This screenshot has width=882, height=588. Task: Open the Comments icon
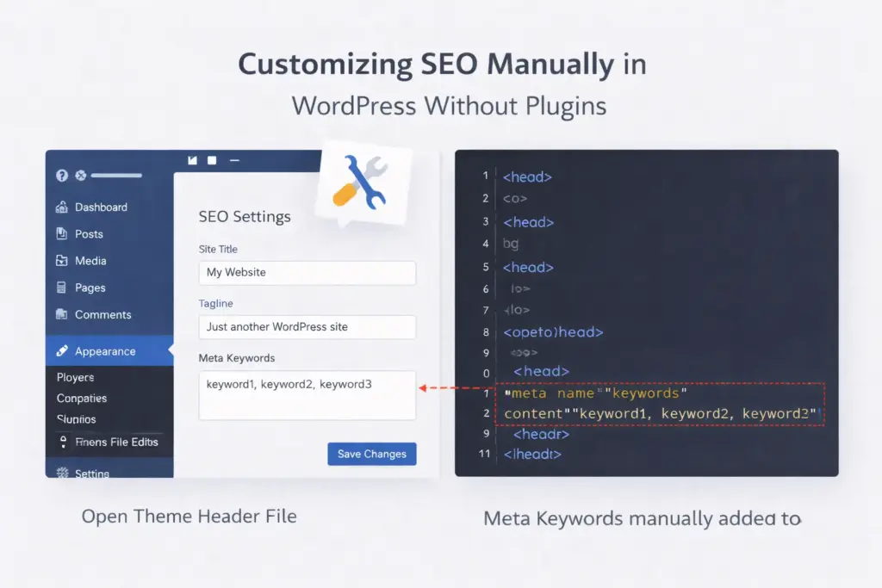64,314
